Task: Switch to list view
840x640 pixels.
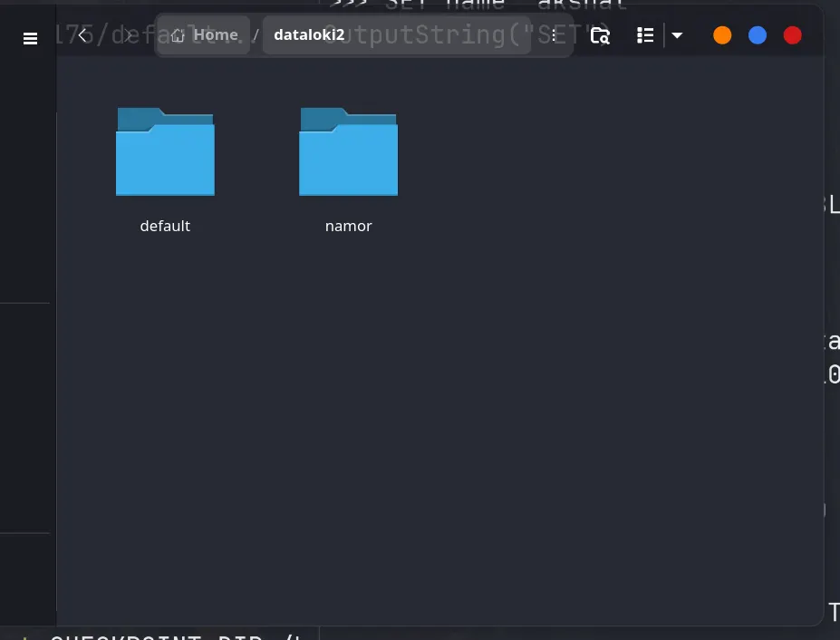Action: 645,35
